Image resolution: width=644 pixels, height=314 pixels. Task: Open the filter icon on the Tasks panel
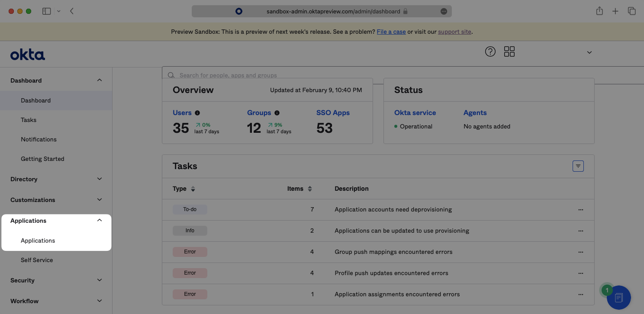point(578,166)
